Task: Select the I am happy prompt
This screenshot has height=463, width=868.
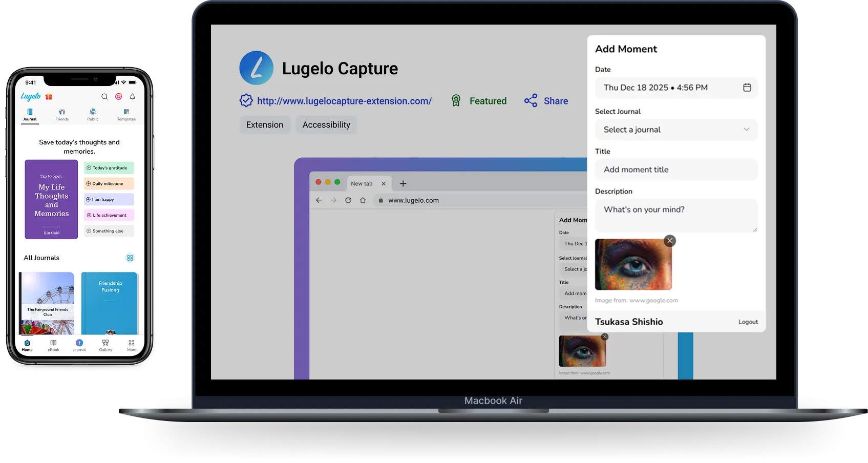Action: (x=109, y=200)
